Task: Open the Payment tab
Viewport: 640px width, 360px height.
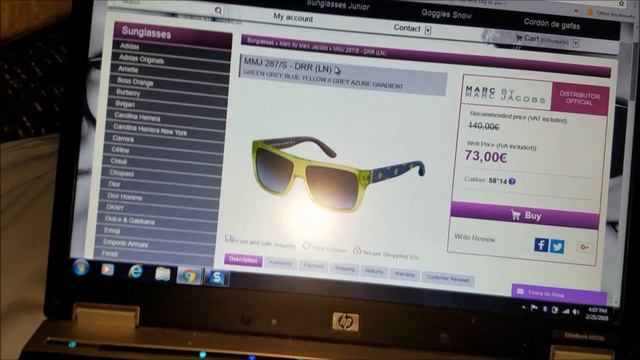Action: coord(313,266)
